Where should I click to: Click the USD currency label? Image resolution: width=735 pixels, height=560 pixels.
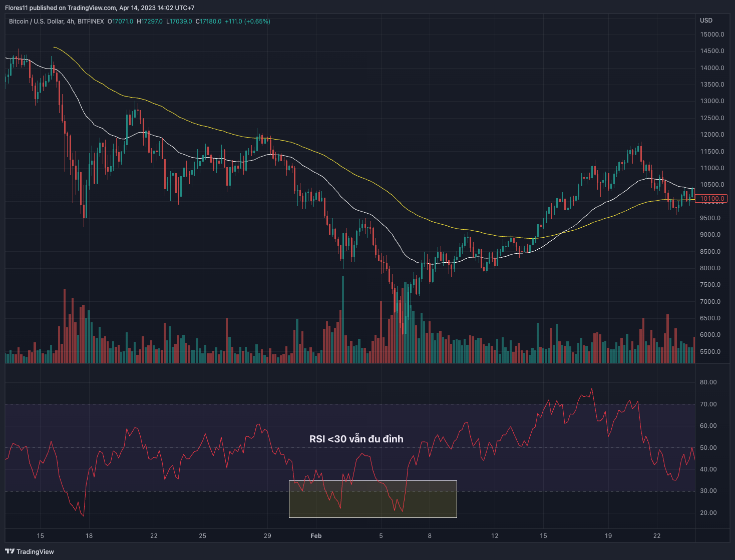pyautogui.click(x=706, y=21)
